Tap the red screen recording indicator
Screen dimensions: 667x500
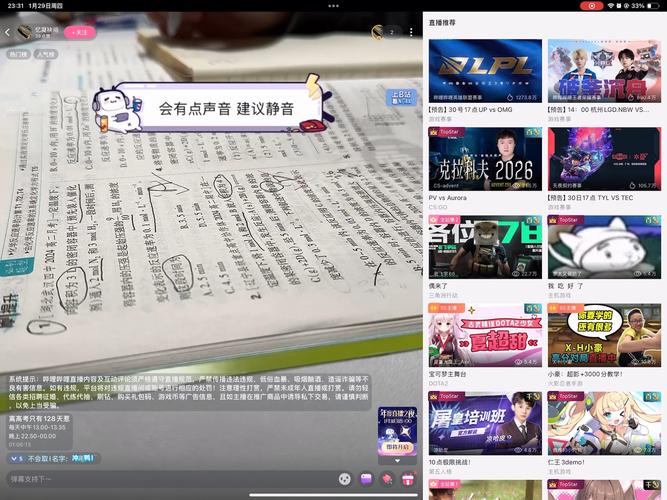click(592, 6)
